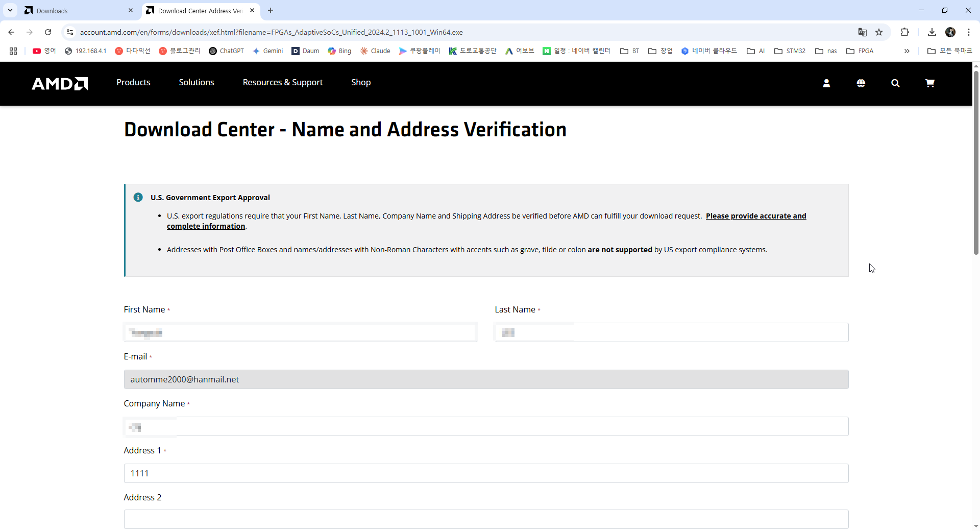980x531 pixels.
Task: Reload the page with refresh icon
Action: pyautogui.click(x=48, y=32)
